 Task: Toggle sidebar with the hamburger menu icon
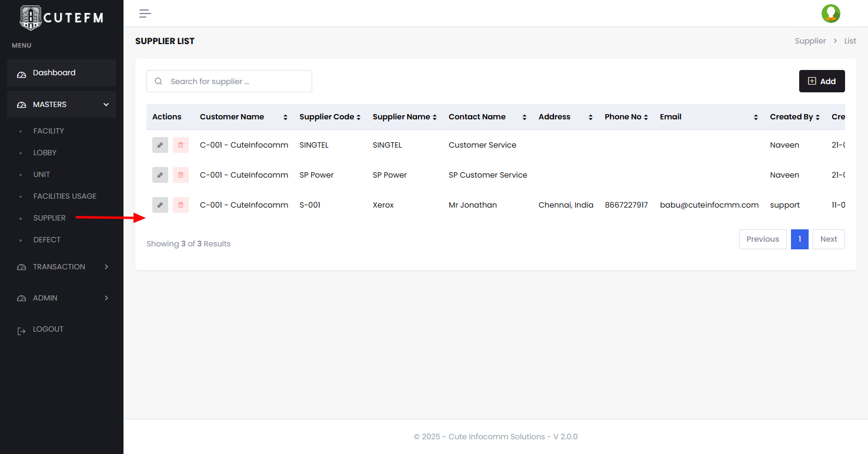click(x=145, y=14)
